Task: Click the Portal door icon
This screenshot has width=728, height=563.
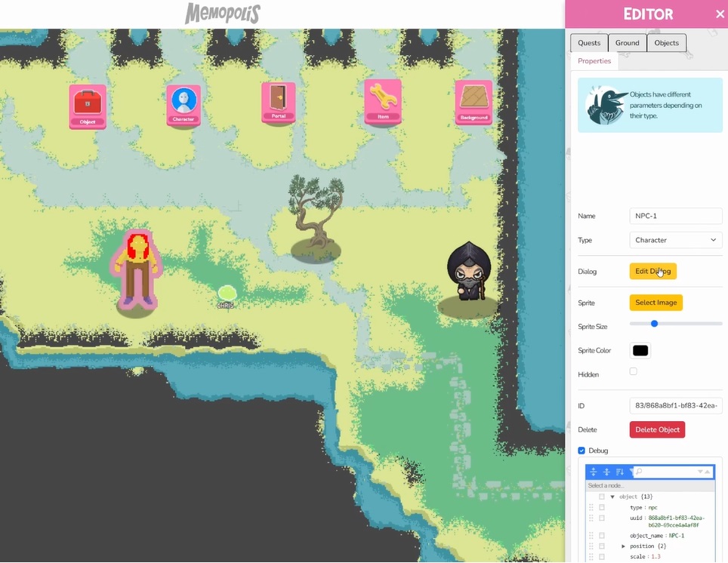Action: coord(279,102)
